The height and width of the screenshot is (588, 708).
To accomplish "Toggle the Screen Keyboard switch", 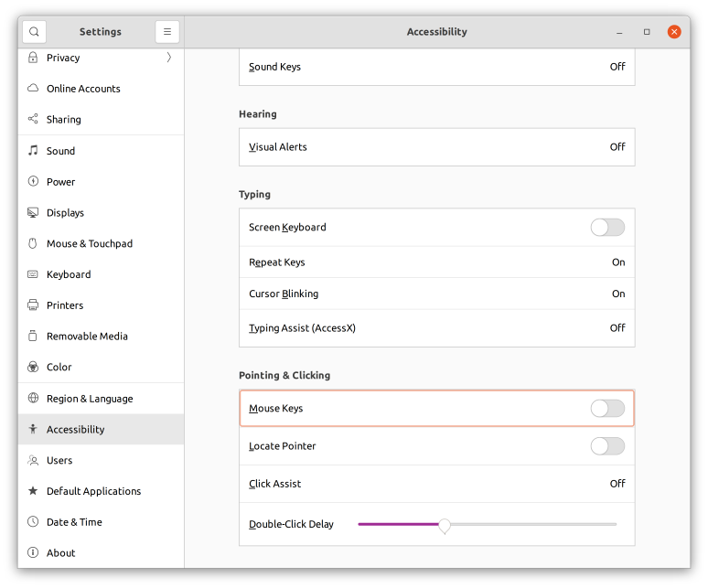I will tap(607, 227).
